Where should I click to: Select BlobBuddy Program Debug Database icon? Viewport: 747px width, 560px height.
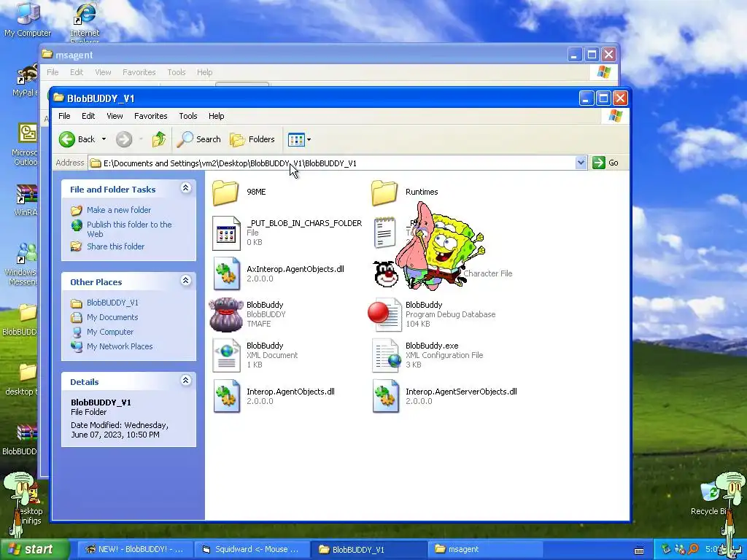(384, 314)
